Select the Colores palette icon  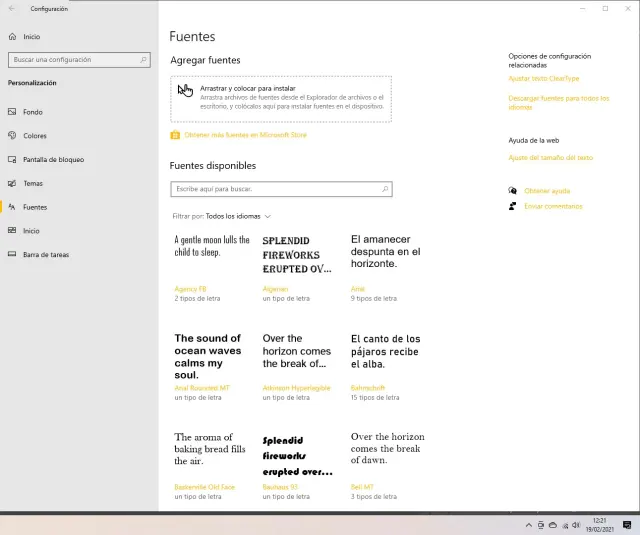(x=12, y=136)
